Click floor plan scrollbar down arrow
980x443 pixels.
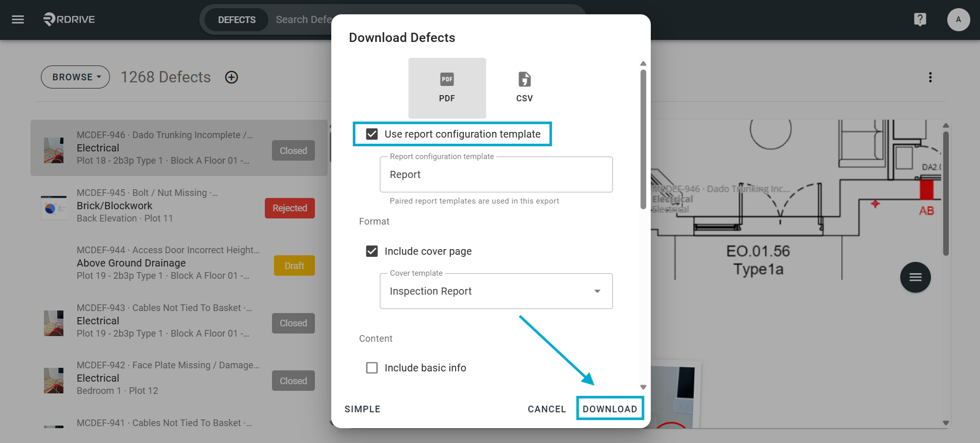[946, 423]
